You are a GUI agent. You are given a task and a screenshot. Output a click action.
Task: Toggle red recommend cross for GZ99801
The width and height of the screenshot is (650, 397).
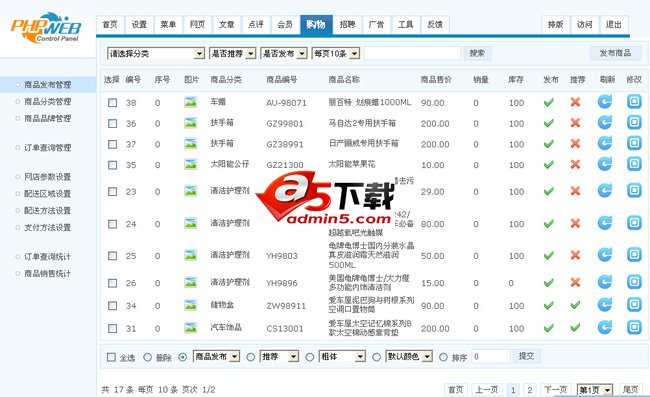[x=575, y=123]
